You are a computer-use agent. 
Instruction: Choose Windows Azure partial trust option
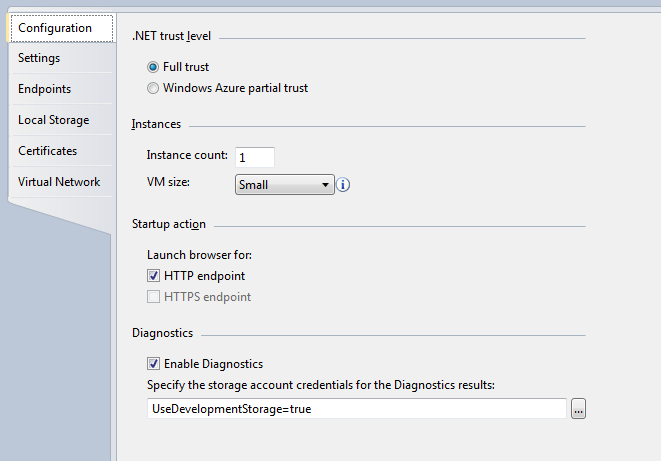[153, 88]
